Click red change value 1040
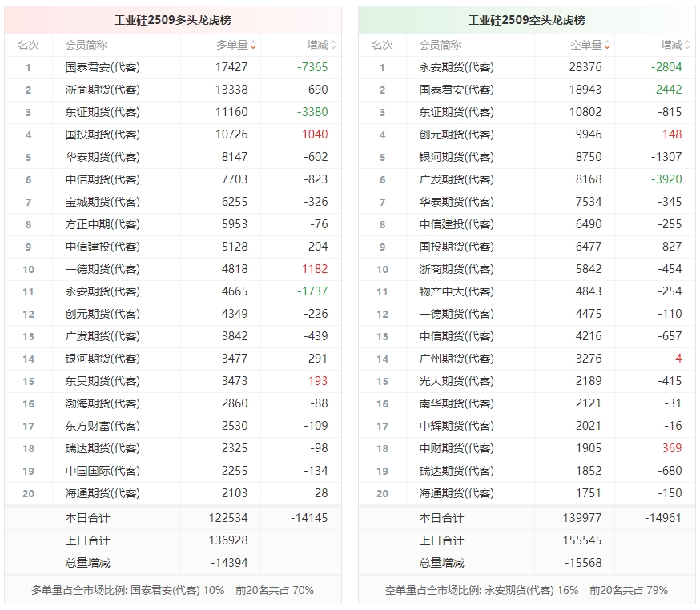Screen dimensions: 700x610 [x=315, y=134]
